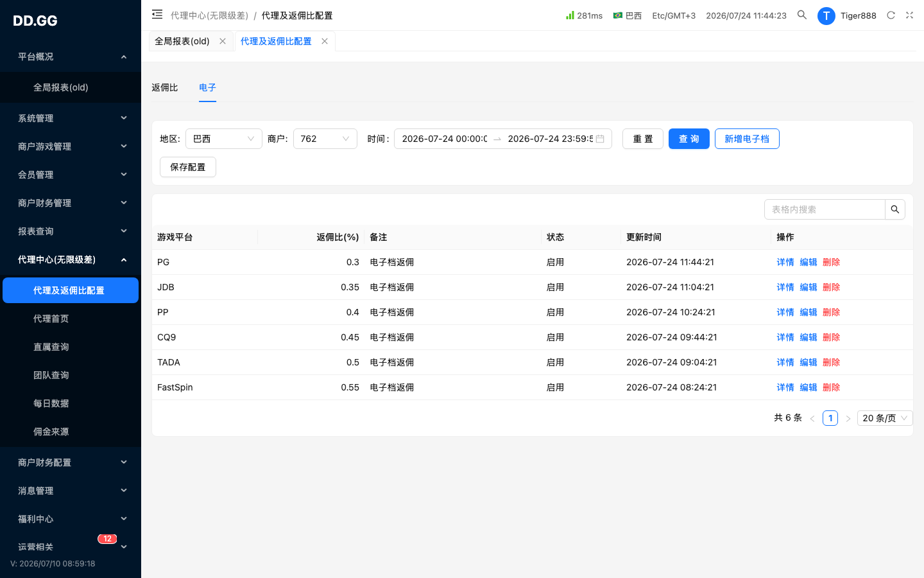
Task: Click 删除 link for the PG row
Action: pos(832,262)
